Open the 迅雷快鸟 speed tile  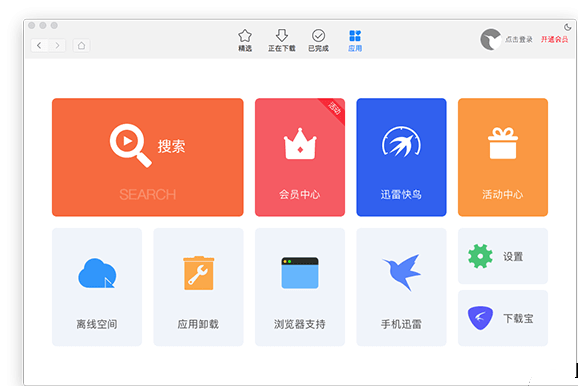401,157
